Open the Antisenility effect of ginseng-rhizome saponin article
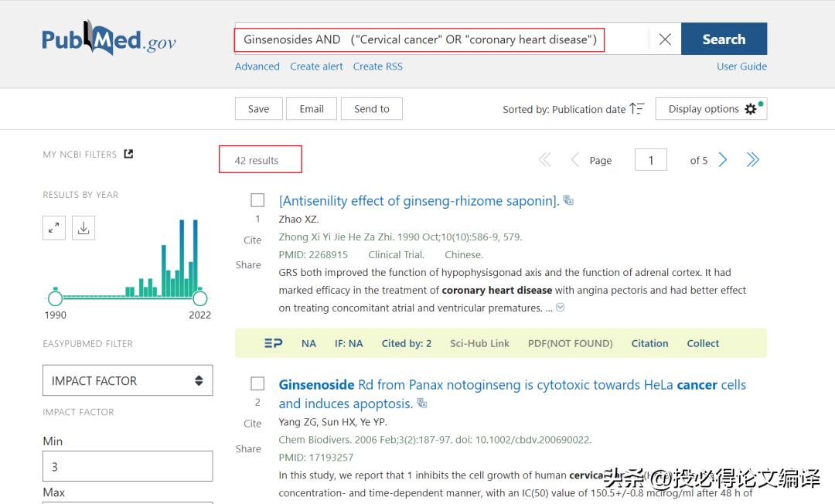 point(419,201)
